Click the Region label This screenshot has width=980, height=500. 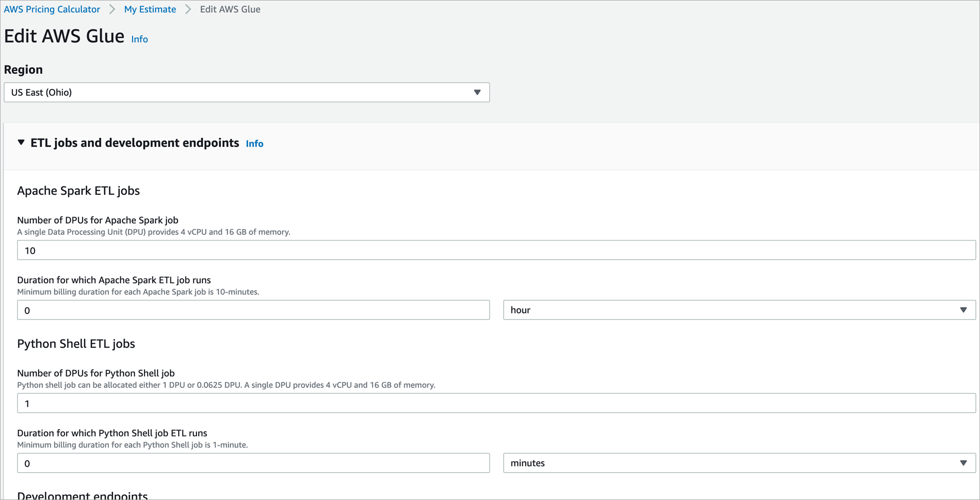point(23,69)
